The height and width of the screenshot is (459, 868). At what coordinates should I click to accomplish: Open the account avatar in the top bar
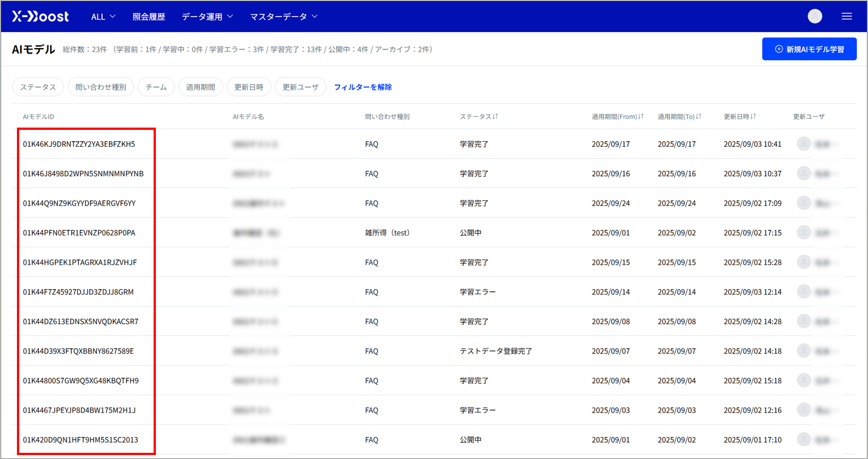click(815, 16)
